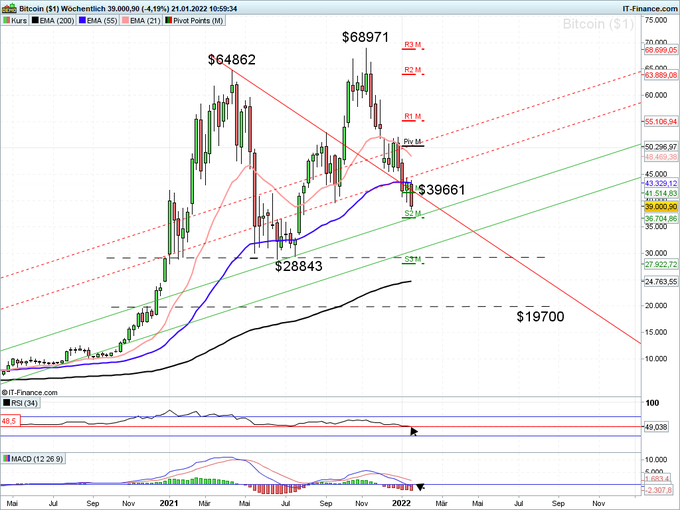
Task: Click the Kurs legend button
Action: pos(15,20)
